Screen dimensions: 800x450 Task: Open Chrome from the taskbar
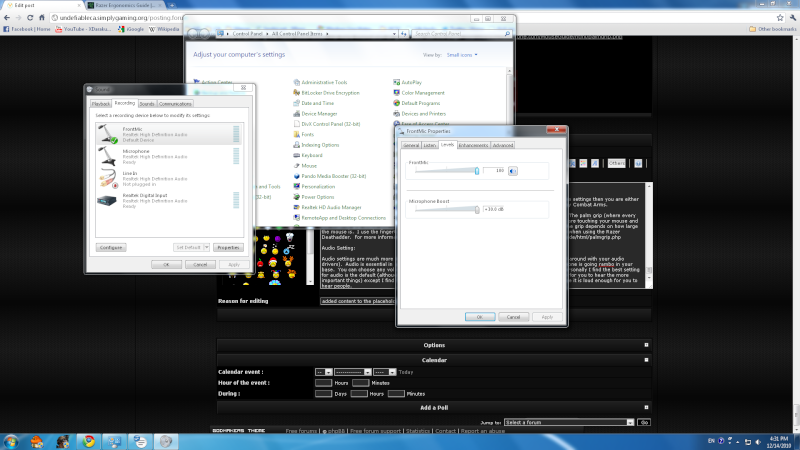click(89, 441)
